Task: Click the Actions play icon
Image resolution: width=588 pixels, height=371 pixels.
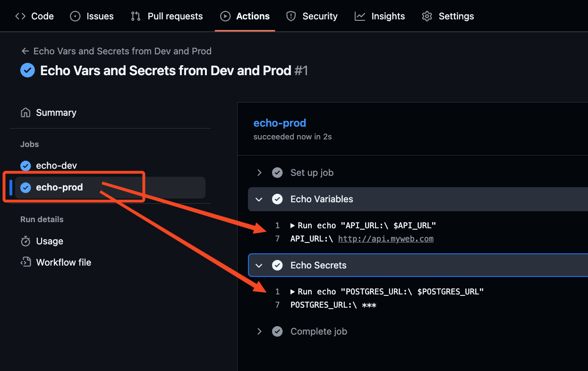Action: click(x=225, y=16)
